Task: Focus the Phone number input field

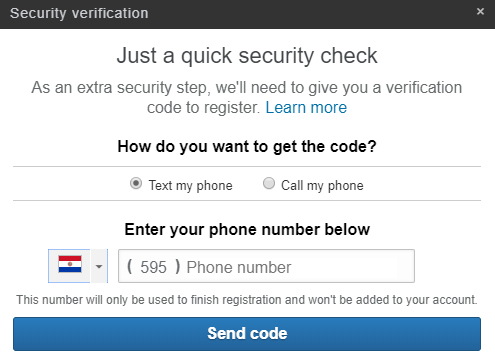Action: point(266,266)
